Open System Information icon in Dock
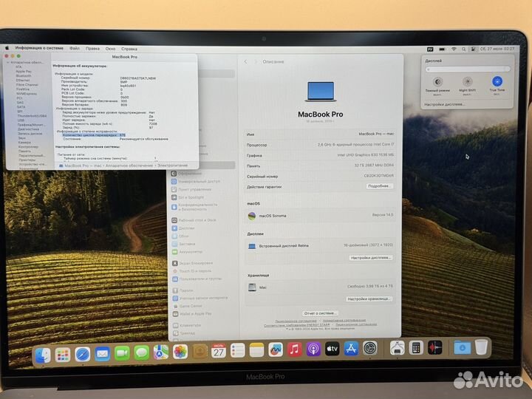The image size is (532, 399). pos(397,348)
